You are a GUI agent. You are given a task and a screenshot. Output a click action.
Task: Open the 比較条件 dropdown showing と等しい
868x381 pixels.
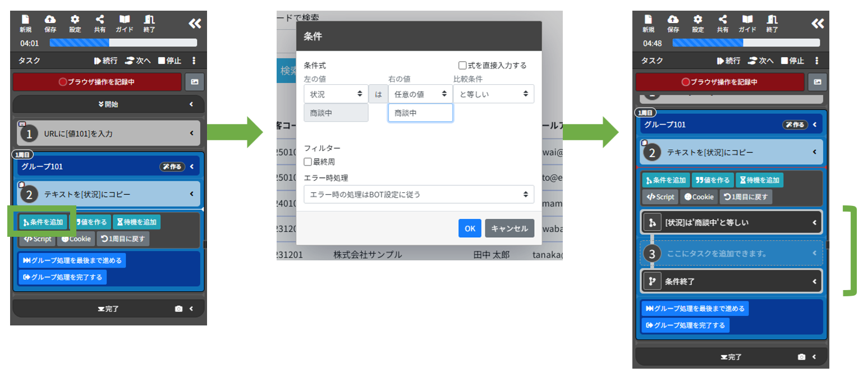click(x=494, y=94)
